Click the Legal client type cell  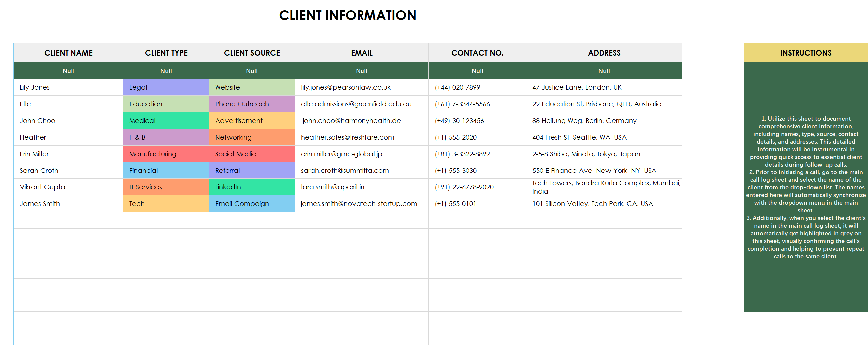pos(166,88)
